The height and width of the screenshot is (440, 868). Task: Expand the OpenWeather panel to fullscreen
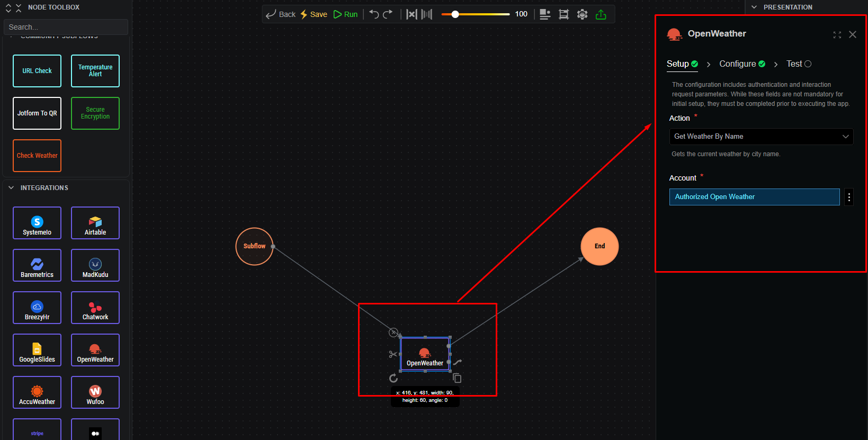(x=837, y=35)
